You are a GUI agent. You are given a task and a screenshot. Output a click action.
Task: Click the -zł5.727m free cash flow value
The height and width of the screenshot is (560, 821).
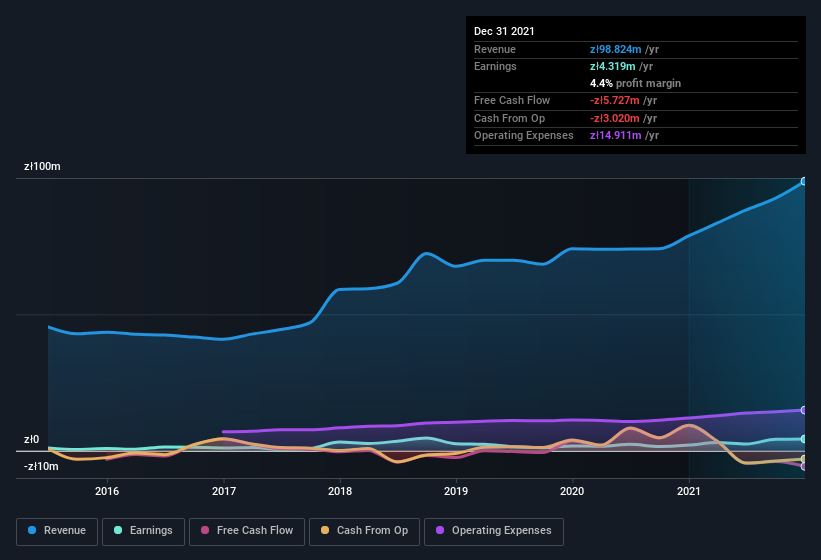point(614,100)
